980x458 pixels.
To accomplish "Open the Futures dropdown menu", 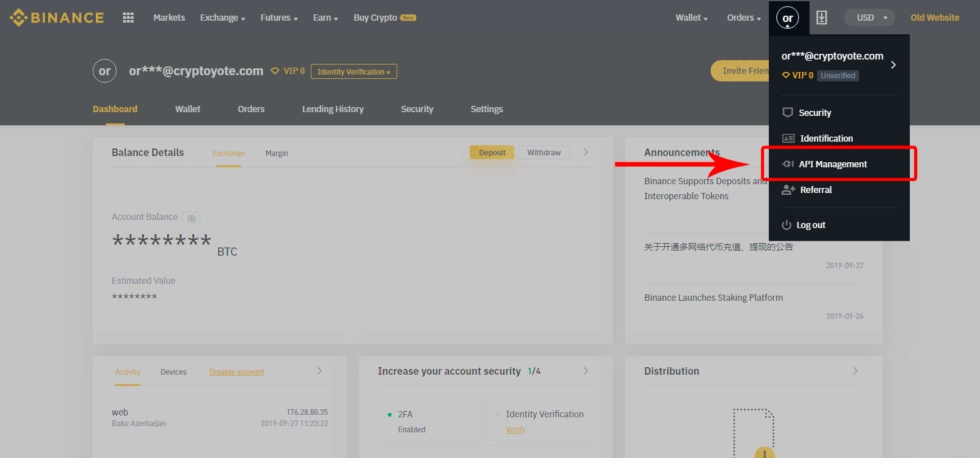I will [x=279, y=18].
